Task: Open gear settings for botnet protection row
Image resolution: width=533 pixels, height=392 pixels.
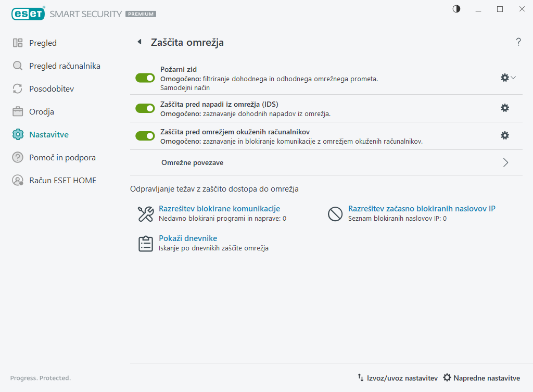Action: click(504, 135)
